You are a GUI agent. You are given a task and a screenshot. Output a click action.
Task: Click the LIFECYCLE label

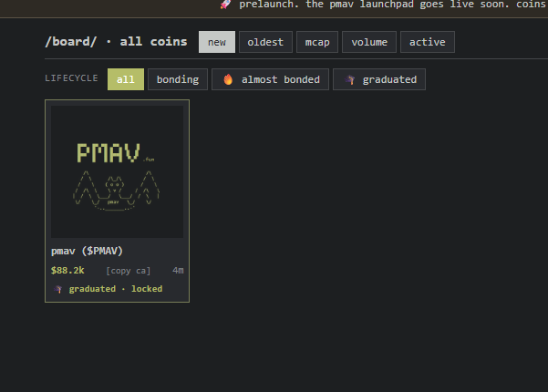pos(71,78)
